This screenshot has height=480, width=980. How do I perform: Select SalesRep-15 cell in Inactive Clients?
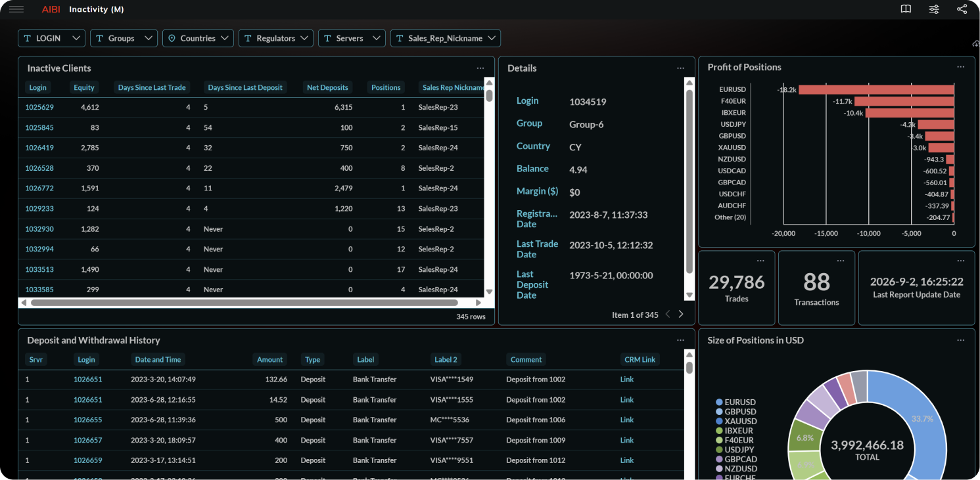coord(438,127)
